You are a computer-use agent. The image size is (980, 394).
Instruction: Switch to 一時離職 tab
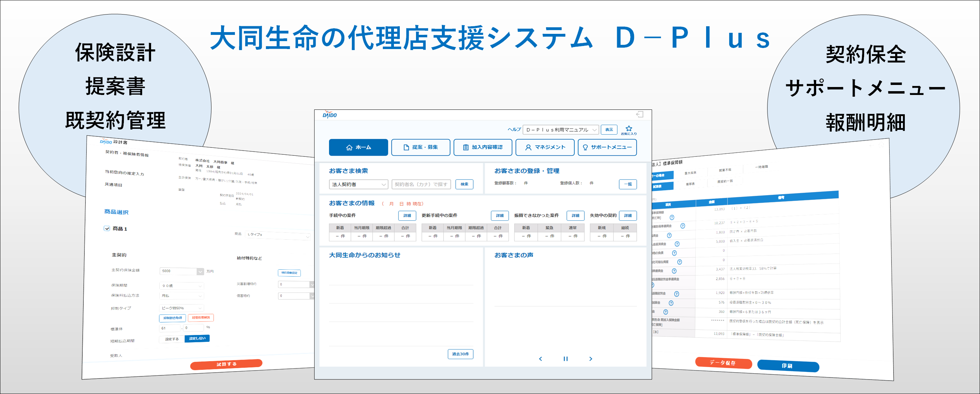[x=761, y=167]
